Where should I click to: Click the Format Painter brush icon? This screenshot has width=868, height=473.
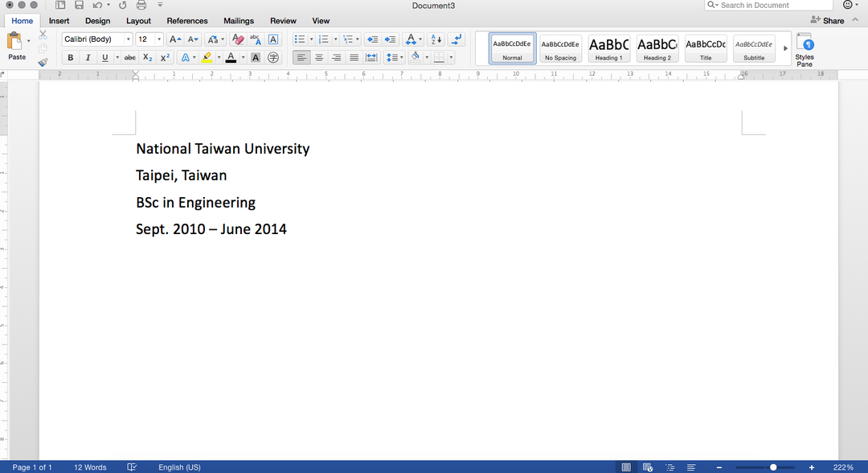[43, 61]
